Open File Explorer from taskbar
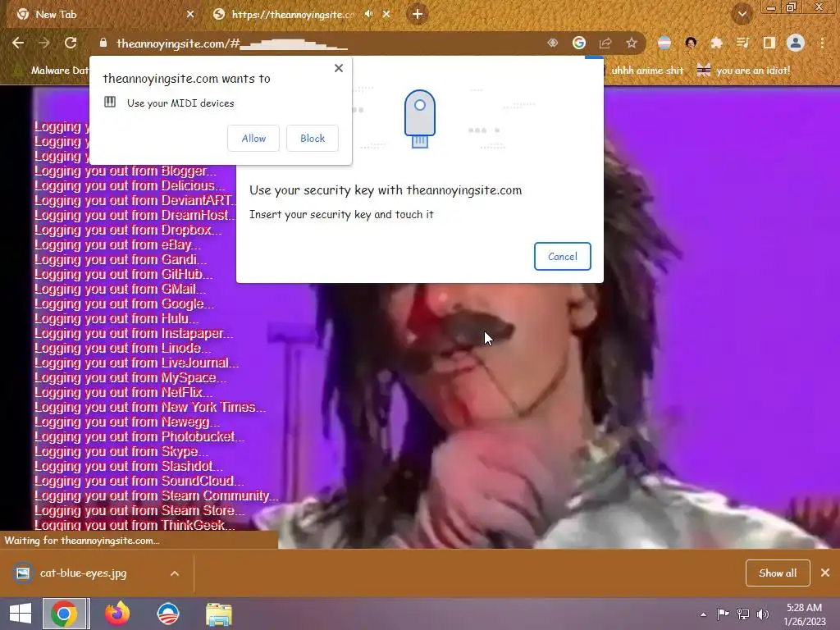The image size is (840, 630). pyautogui.click(x=218, y=614)
